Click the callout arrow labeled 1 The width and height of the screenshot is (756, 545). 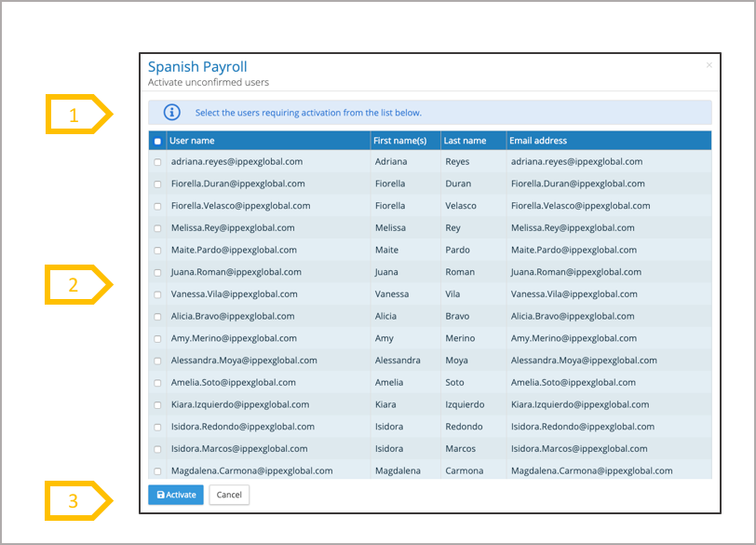pos(79,116)
